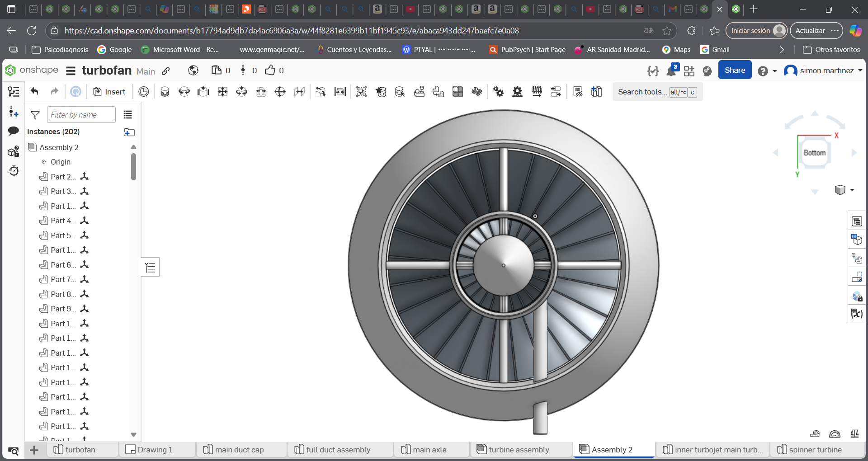Open the Group instances tool

pos(361,92)
